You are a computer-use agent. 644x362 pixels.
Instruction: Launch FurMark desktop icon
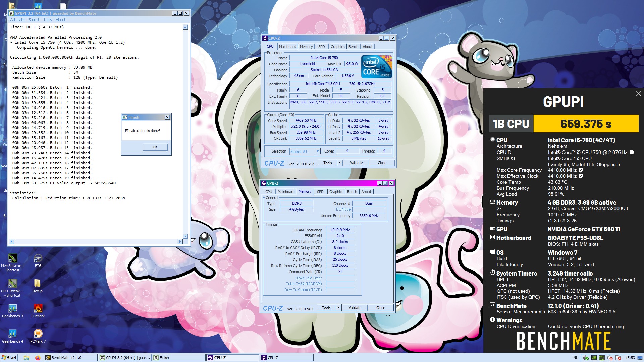pos(38,311)
